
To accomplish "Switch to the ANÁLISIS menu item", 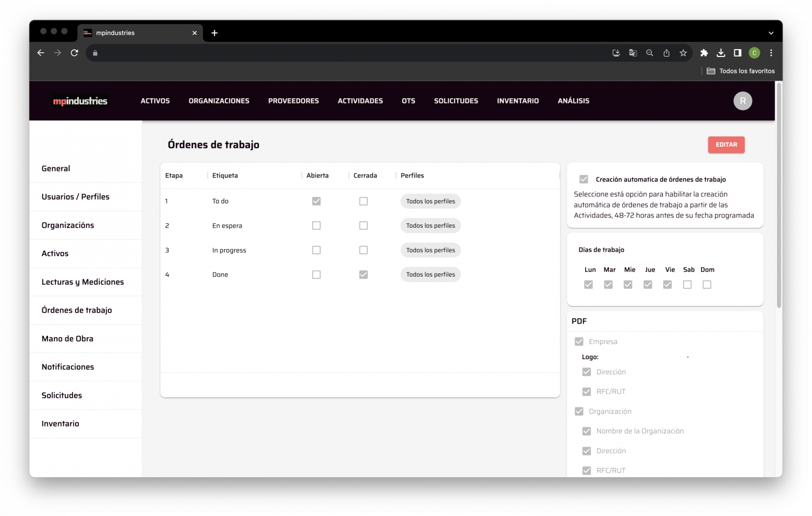I will (573, 101).
